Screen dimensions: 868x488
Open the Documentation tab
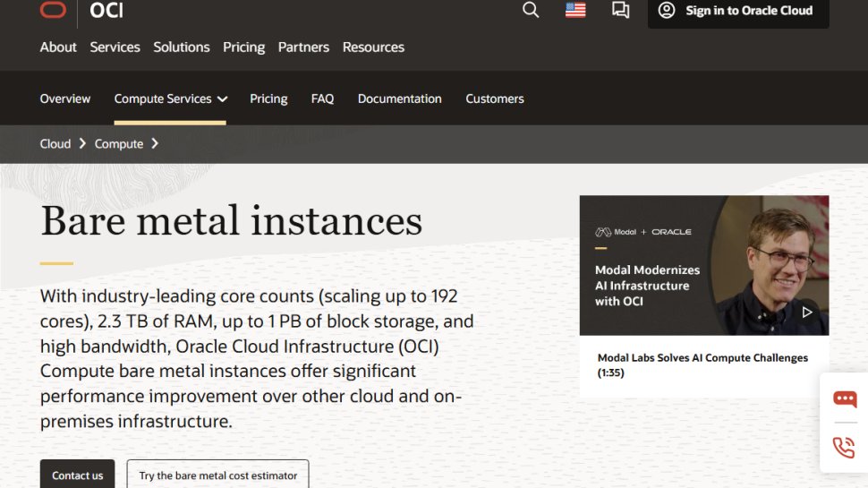pyautogui.click(x=400, y=98)
